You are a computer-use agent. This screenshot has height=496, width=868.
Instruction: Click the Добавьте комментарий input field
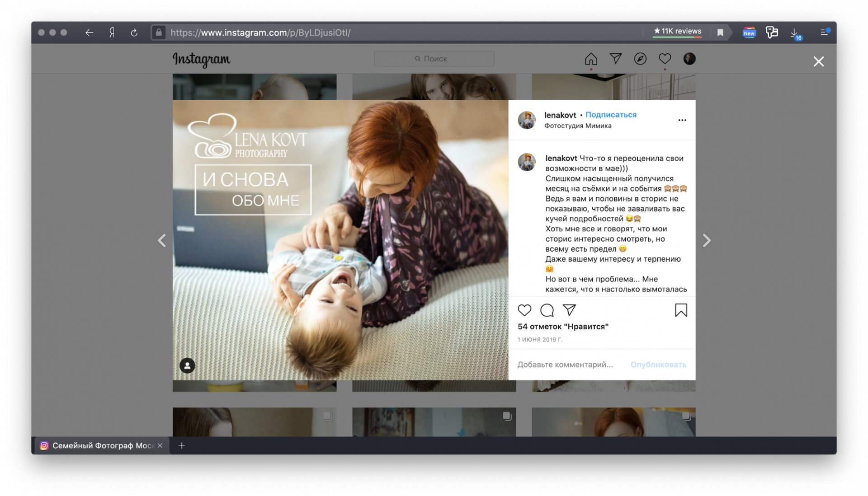(x=565, y=365)
